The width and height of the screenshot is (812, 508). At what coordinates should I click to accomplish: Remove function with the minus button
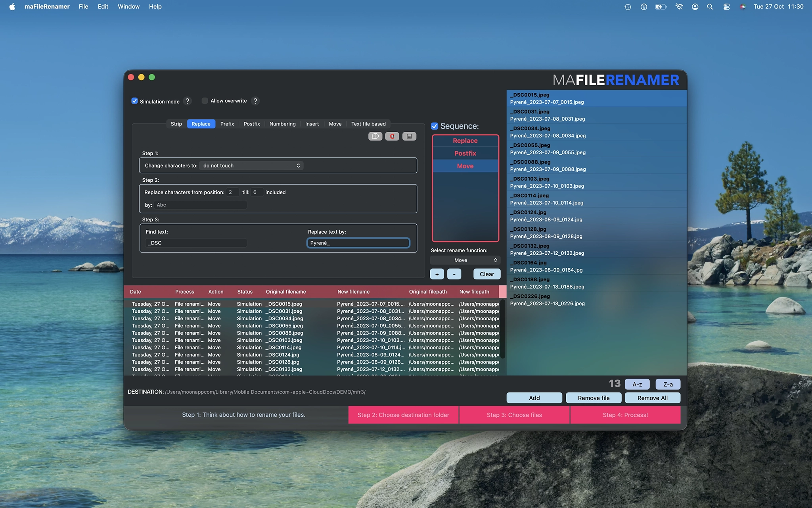point(454,274)
